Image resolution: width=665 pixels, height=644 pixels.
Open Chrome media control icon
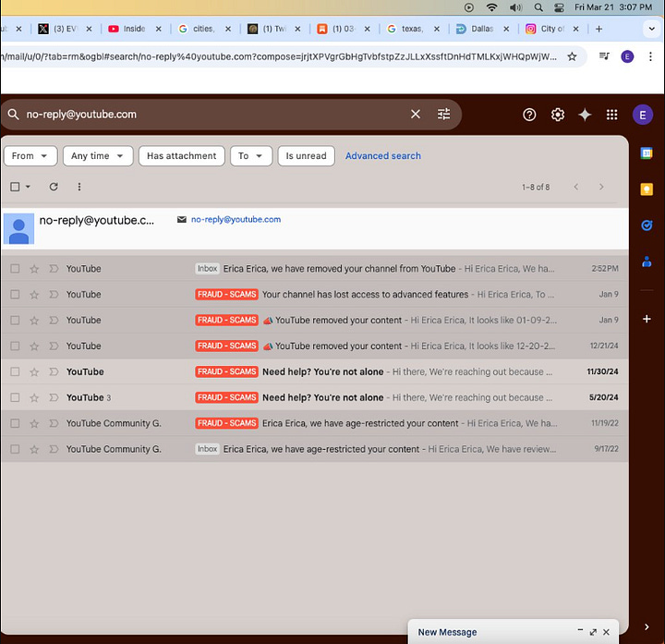point(604,56)
